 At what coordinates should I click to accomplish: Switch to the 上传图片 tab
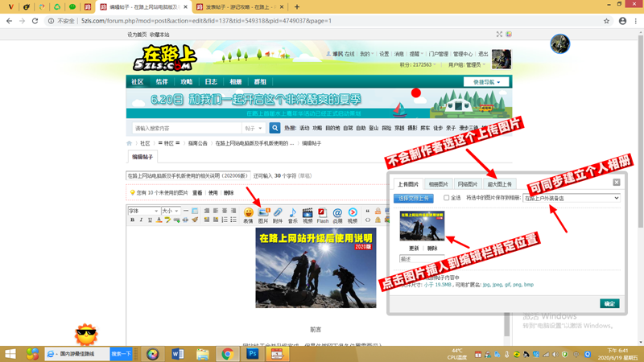408,184
